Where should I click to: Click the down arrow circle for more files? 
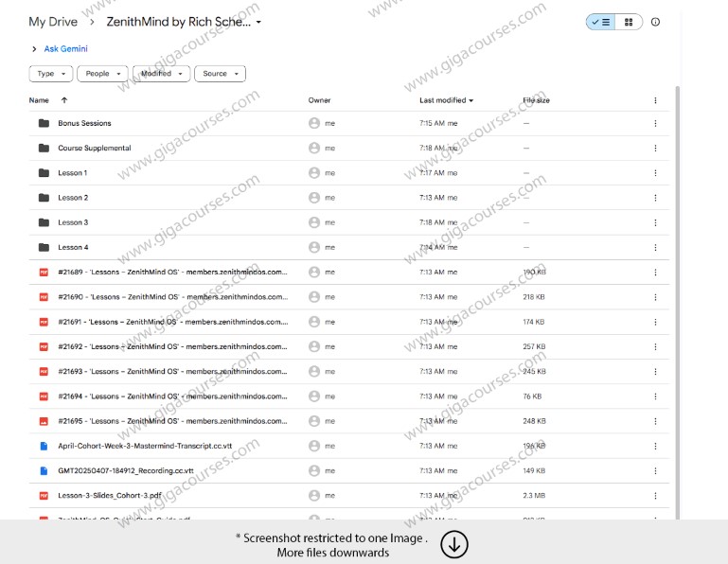[x=454, y=545]
